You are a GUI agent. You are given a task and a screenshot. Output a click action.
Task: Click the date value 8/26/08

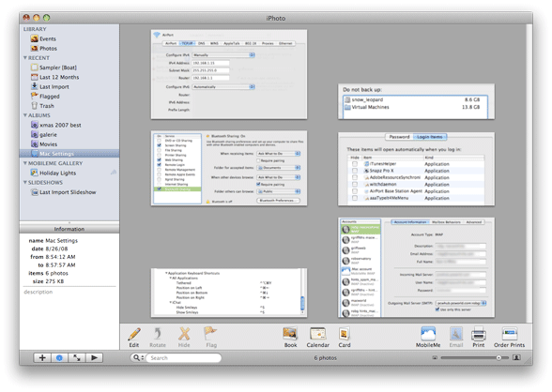point(56,249)
